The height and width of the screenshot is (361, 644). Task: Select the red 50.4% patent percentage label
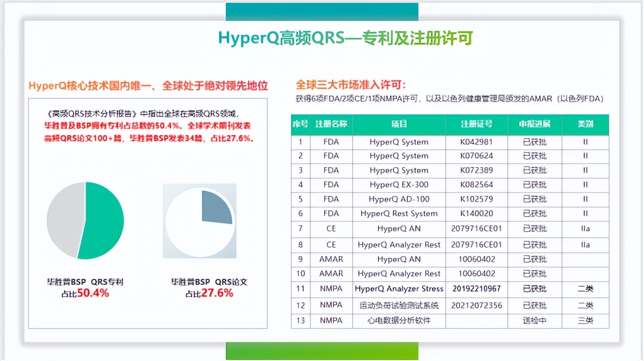93,293
